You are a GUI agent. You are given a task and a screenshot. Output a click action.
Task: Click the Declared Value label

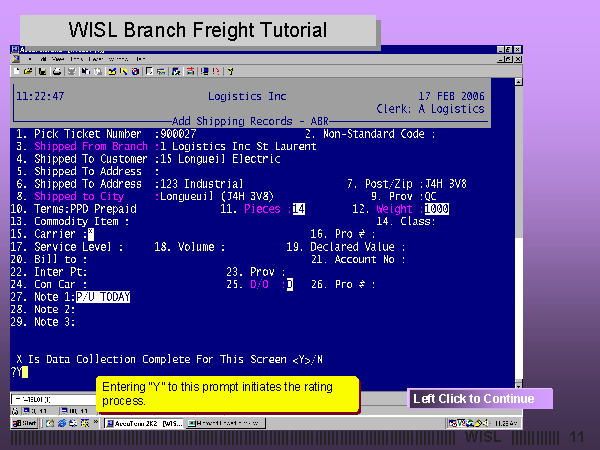352,247
